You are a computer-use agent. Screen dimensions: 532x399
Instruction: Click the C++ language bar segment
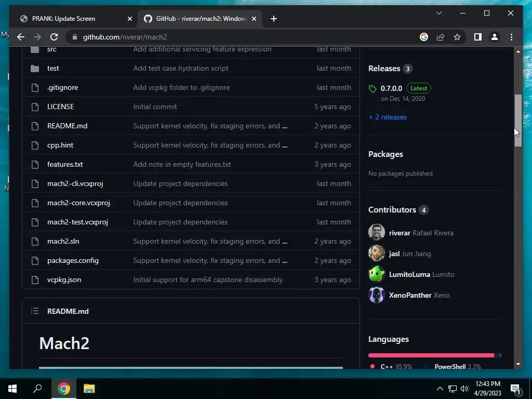click(x=431, y=355)
